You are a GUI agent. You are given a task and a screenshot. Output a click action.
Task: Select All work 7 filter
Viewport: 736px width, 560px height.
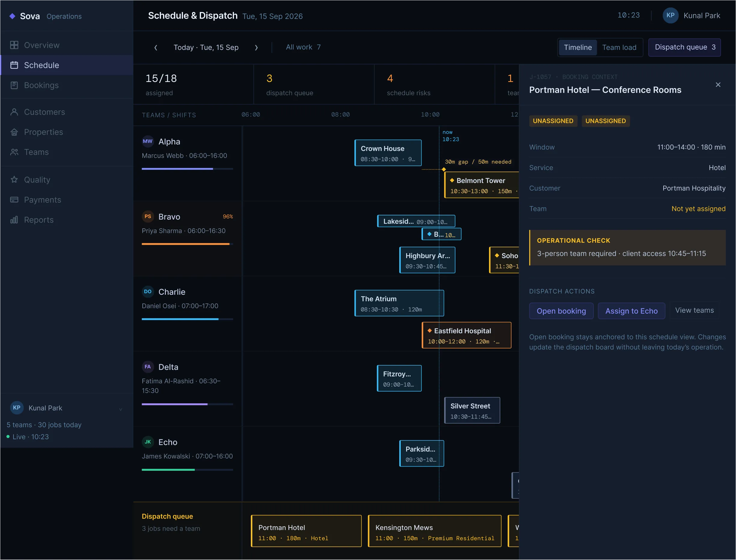(303, 47)
